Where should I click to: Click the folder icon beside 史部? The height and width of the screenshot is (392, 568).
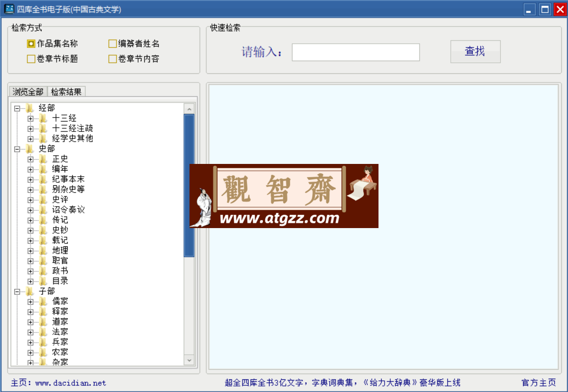click(30, 149)
